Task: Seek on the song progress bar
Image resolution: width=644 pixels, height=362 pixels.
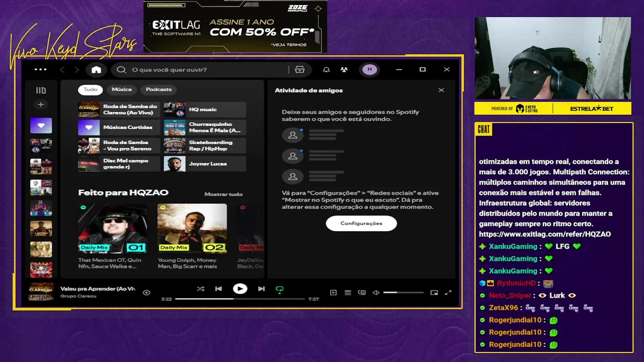Action: pyautogui.click(x=240, y=299)
